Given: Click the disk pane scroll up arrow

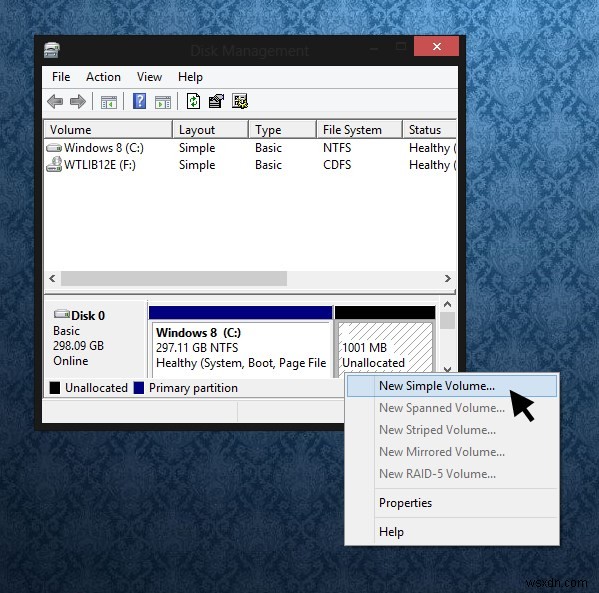Looking at the screenshot, I should (x=448, y=305).
